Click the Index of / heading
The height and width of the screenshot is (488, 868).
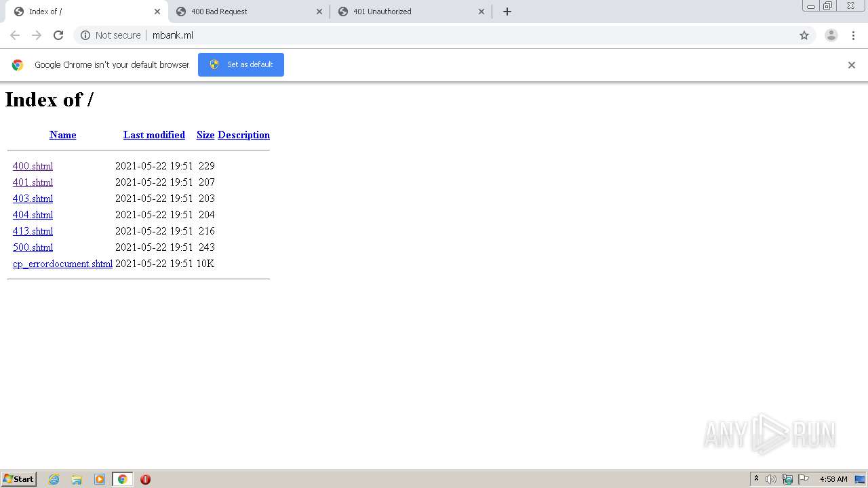coord(50,100)
